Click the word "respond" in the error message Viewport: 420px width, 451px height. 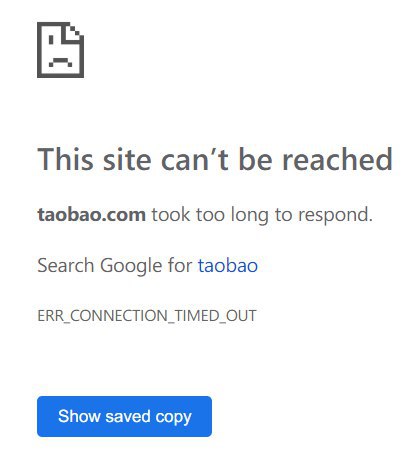335,216
